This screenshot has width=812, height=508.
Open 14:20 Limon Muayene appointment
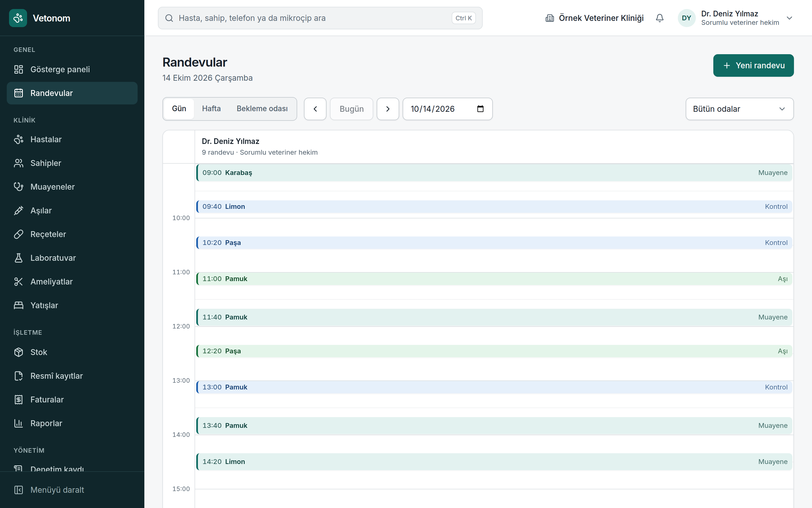[x=494, y=462]
